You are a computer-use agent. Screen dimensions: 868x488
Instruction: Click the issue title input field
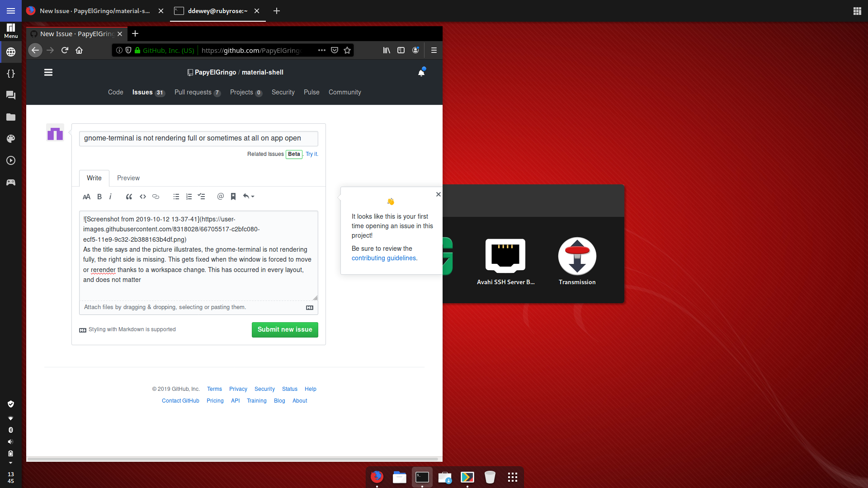198,138
